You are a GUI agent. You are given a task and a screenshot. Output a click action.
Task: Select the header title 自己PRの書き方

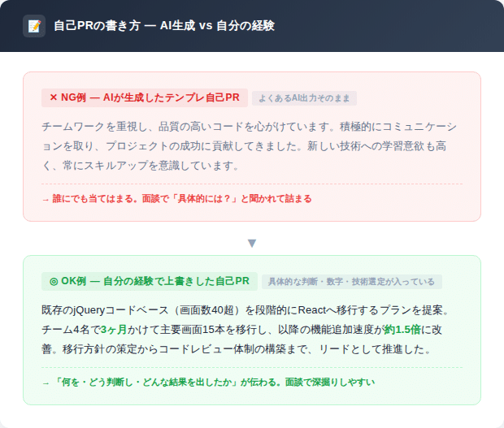pos(90,26)
